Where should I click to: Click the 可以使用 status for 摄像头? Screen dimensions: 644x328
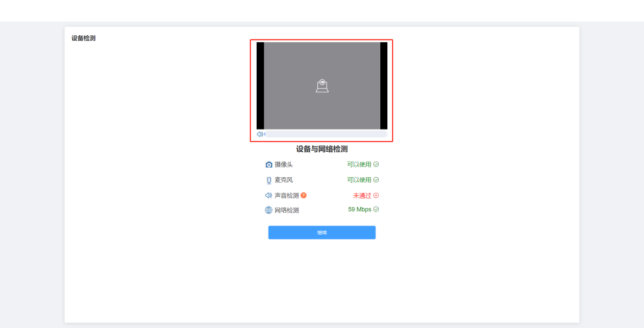359,164
